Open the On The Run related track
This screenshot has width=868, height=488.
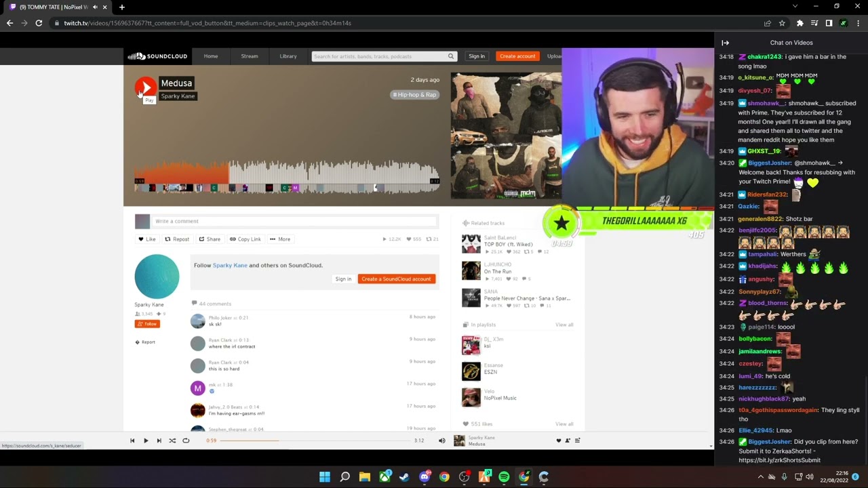[x=498, y=271]
